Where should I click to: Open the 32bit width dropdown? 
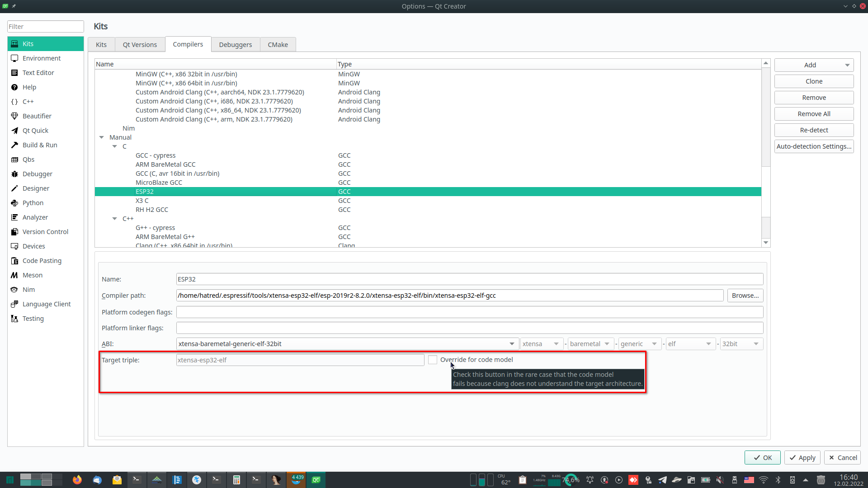point(741,344)
